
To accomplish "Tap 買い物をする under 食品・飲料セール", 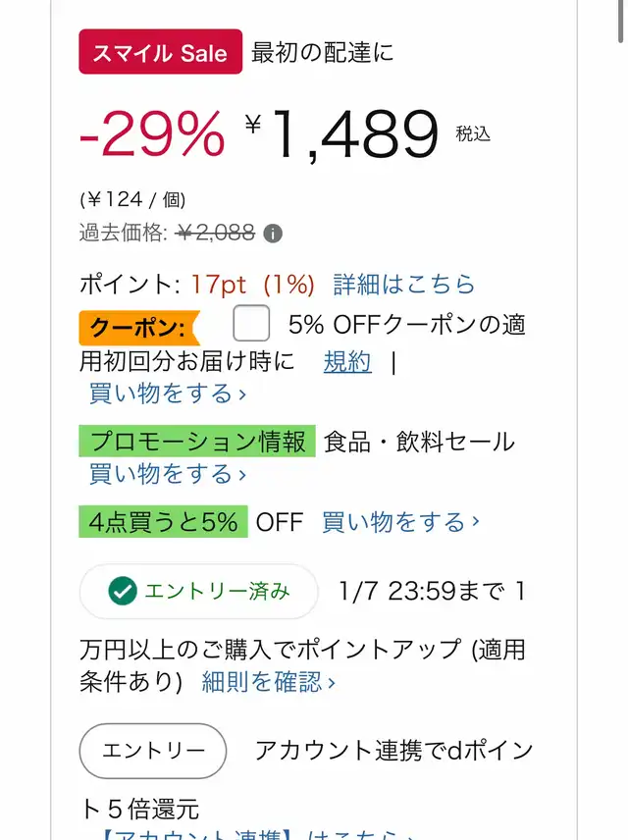I will pos(167,474).
